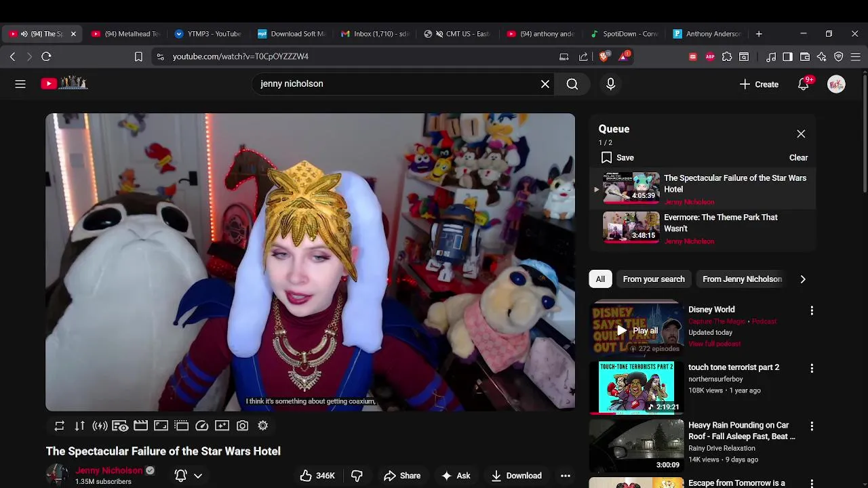Download the video
The image size is (868, 488).
tap(517, 476)
